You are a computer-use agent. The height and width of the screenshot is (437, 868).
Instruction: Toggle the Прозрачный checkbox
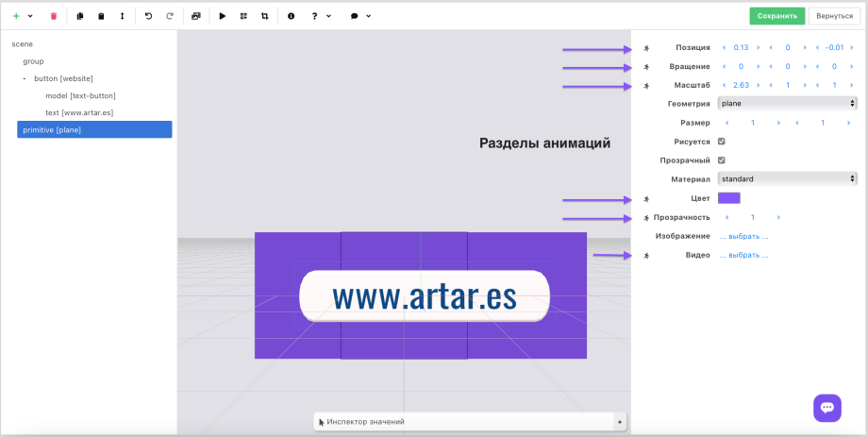(722, 160)
